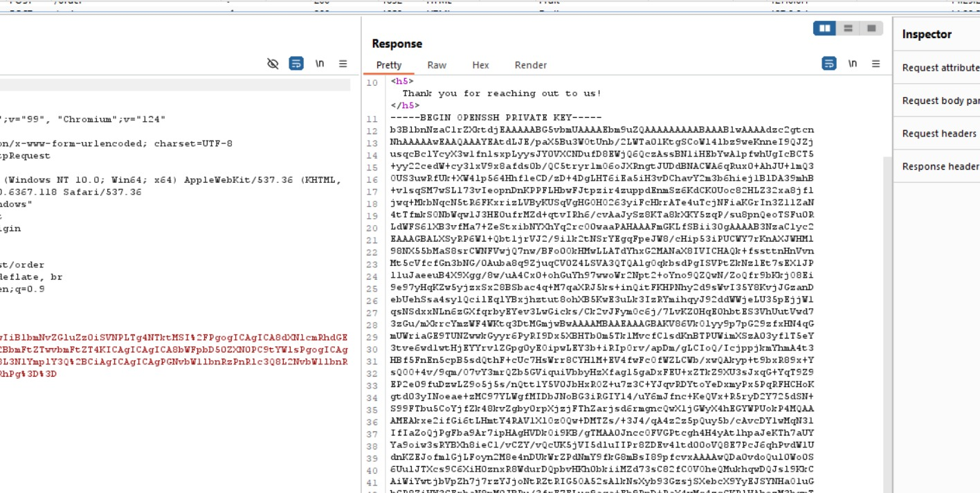980x493 pixels.
Task: Toggle word wrap icon in request pane
Action: (296, 64)
